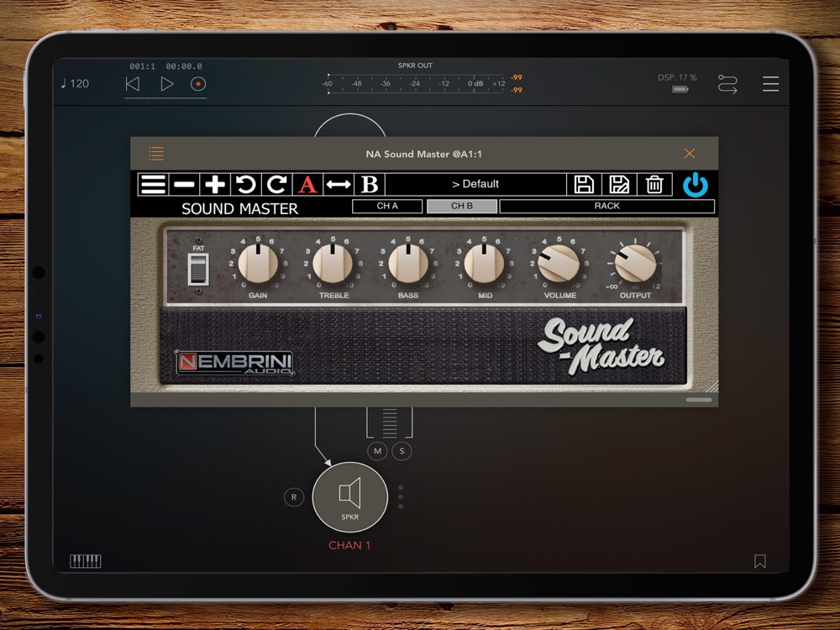
Task: Click the BASS knob
Action: 408,264
